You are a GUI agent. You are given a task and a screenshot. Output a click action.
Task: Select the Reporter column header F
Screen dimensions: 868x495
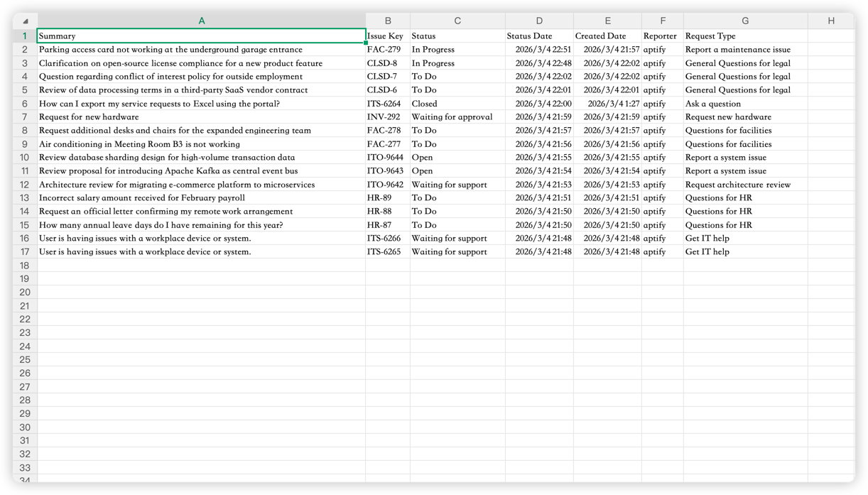coord(662,21)
